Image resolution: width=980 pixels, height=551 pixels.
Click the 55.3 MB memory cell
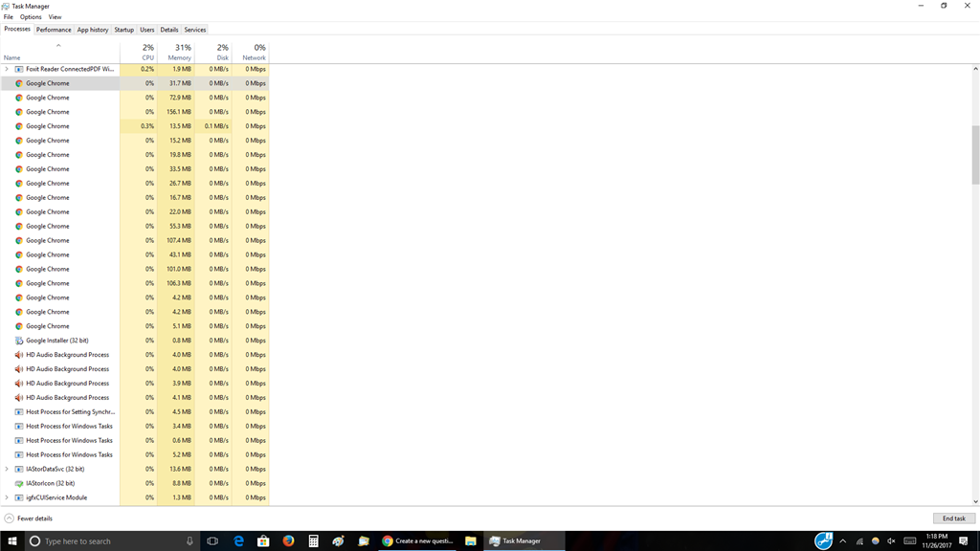(x=176, y=226)
